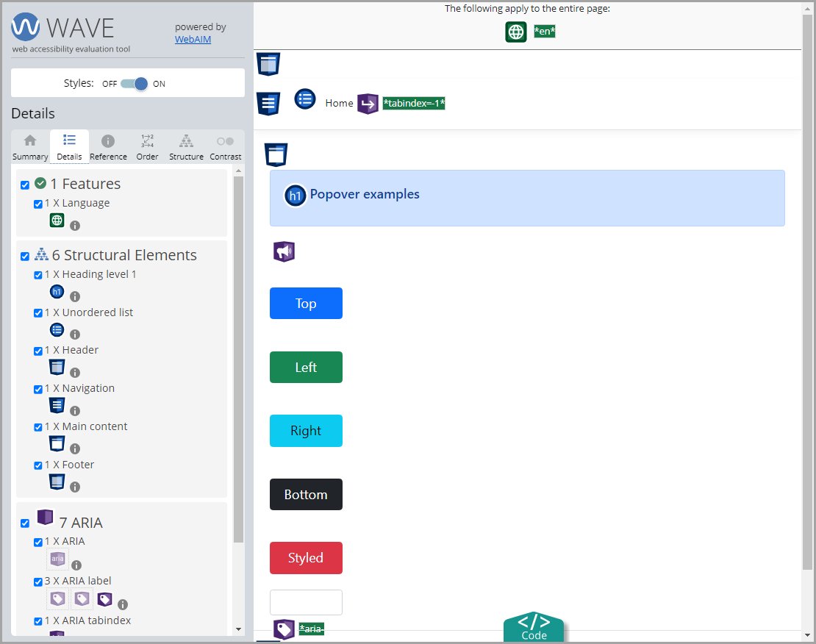Open info for Heading level 1
This screenshot has height=644, width=816.
pyautogui.click(x=75, y=296)
